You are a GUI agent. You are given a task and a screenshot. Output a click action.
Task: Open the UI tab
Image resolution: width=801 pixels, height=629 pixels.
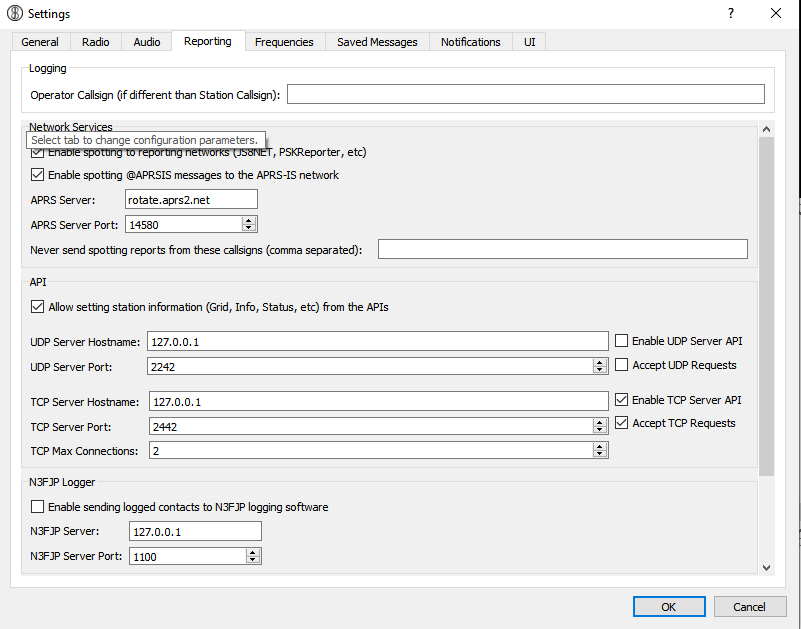point(530,42)
